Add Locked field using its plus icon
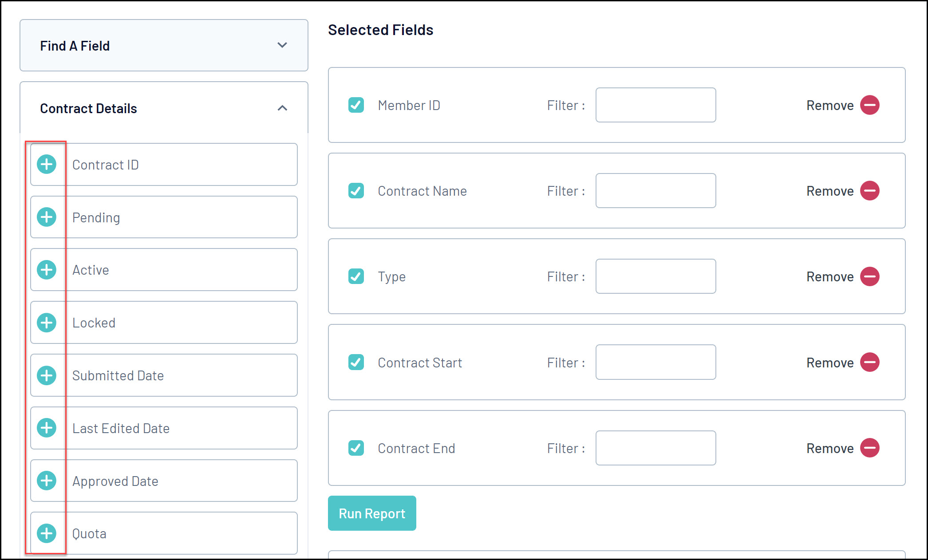Image resolution: width=928 pixels, height=560 pixels. (x=47, y=323)
